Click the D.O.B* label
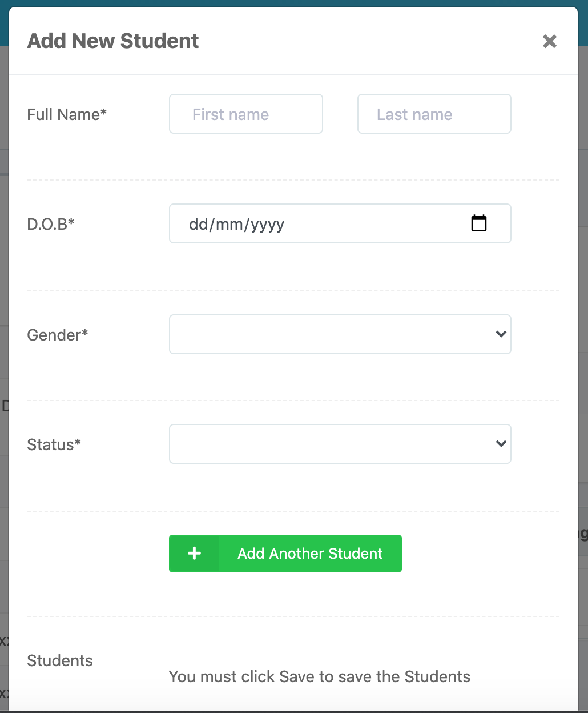This screenshot has height=713, width=588. tap(51, 224)
